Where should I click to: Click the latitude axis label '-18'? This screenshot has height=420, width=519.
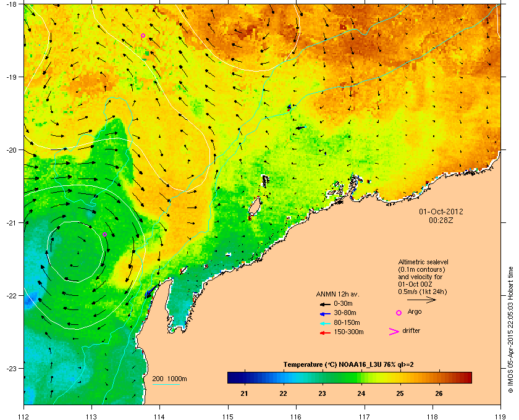(x=11, y=4)
